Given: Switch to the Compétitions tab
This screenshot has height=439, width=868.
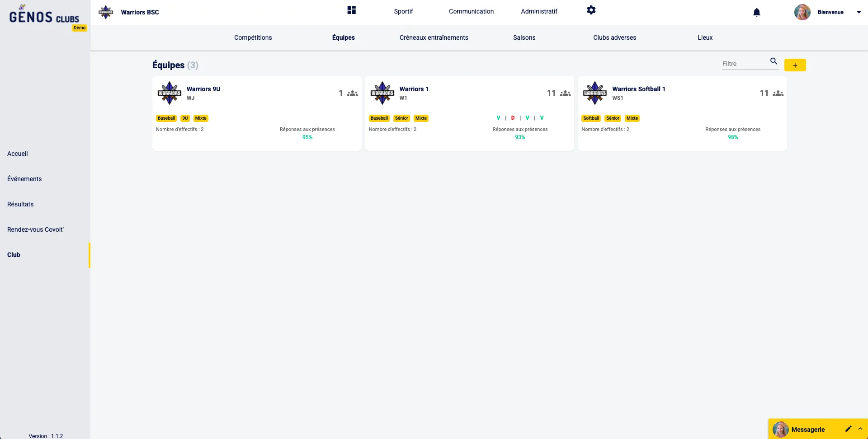Looking at the screenshot, I should pyautogui.click(x=253, y=37).
